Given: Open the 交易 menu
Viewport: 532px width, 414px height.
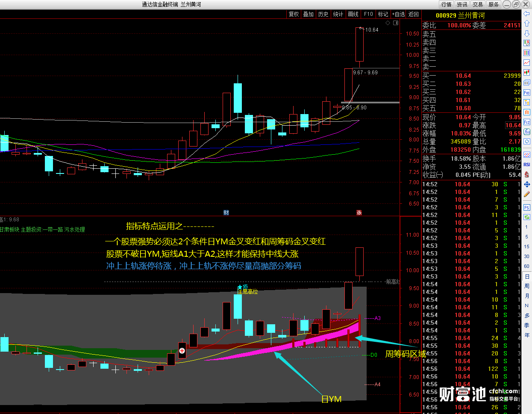Looking at the screenshot, I should 478,4.
